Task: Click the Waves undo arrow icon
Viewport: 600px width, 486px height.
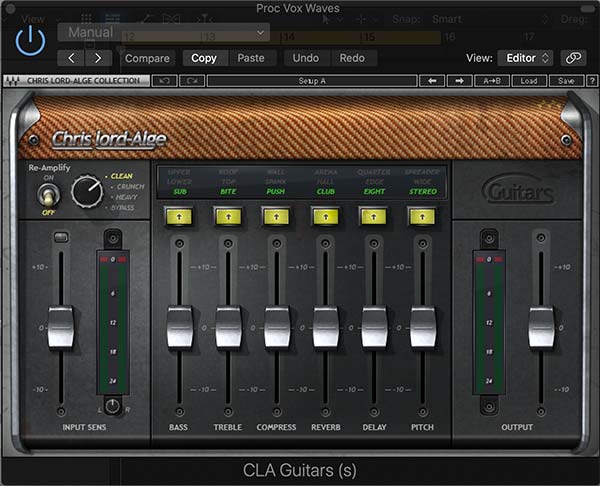Action: pyautogui.click(x=165, y=81)
